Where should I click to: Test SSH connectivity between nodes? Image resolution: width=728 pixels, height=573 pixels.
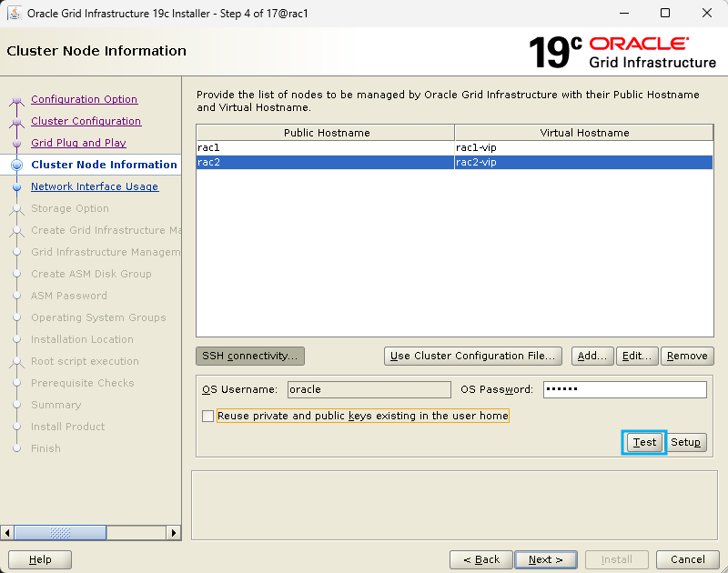pos(644,442)
